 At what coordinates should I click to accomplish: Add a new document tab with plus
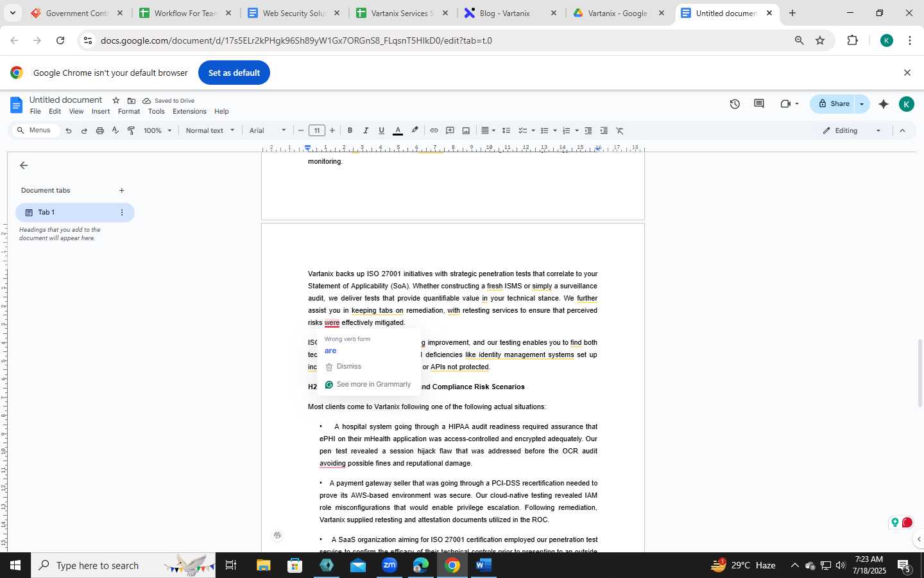122,191
